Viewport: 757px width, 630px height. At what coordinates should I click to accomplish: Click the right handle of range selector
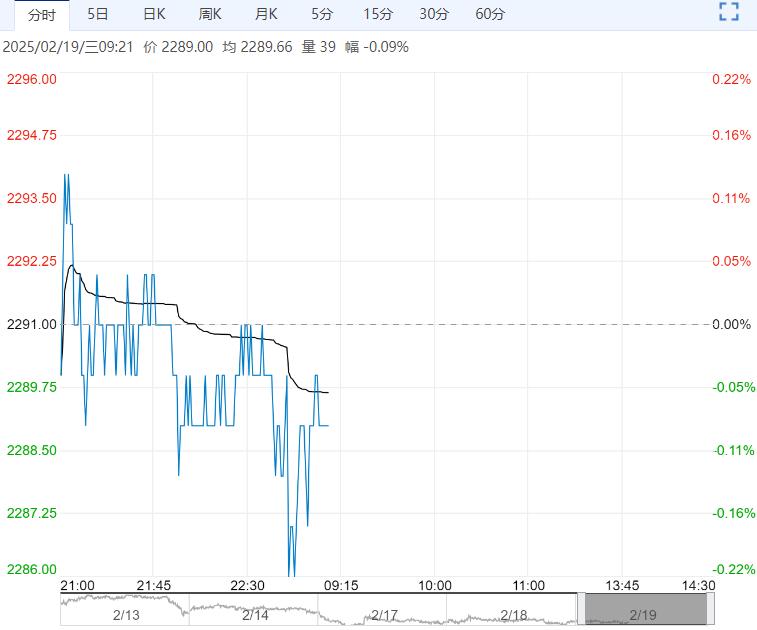(x=711, y=608)
